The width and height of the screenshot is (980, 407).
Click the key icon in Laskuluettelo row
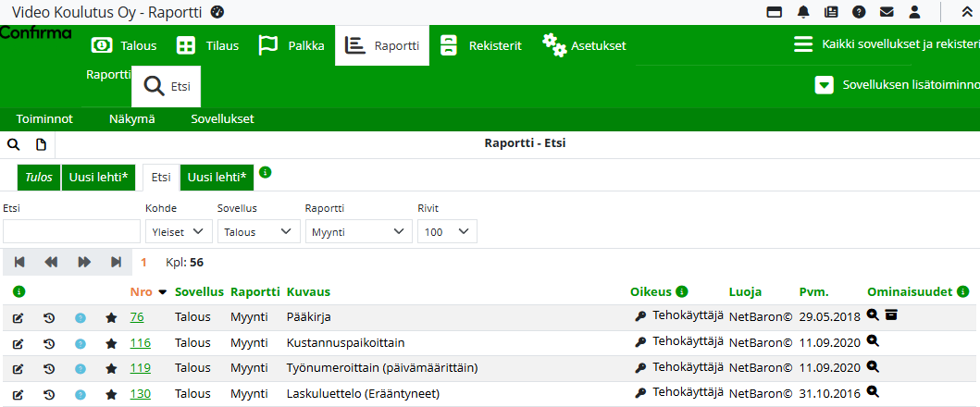coord(640,393)
